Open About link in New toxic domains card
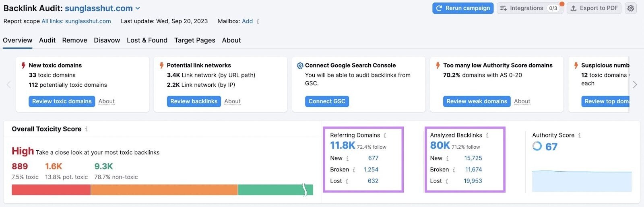Image resolution: width=644 pixels, height=207 pixels. pyautogui.click(x=106, y=101)
